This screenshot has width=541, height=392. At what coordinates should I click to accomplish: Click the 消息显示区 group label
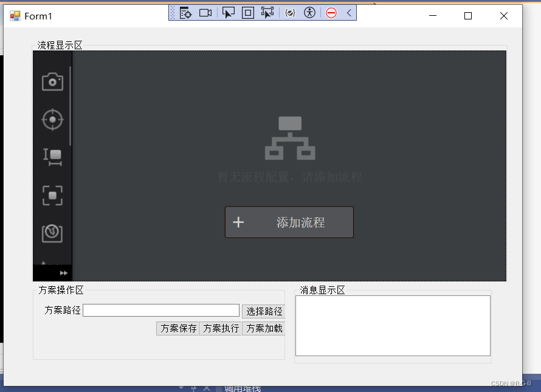pos(322,290)
